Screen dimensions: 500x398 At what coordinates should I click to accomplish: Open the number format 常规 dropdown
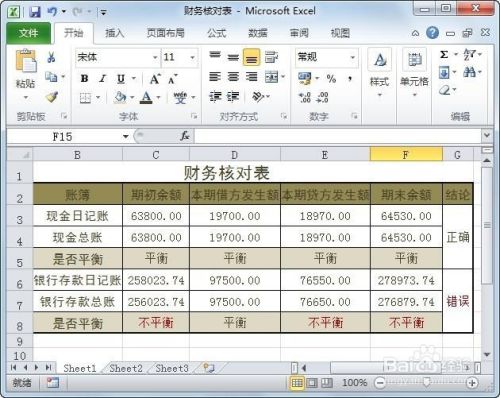pos(352,57)
